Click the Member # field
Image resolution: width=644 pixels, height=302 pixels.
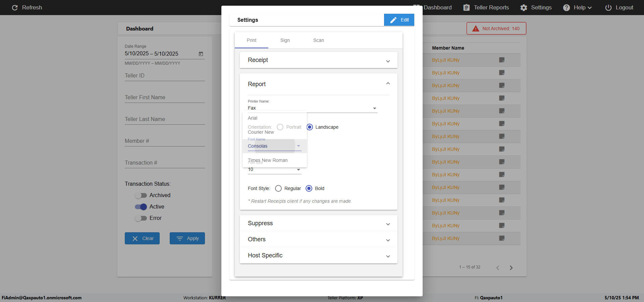tap(165, 141)
